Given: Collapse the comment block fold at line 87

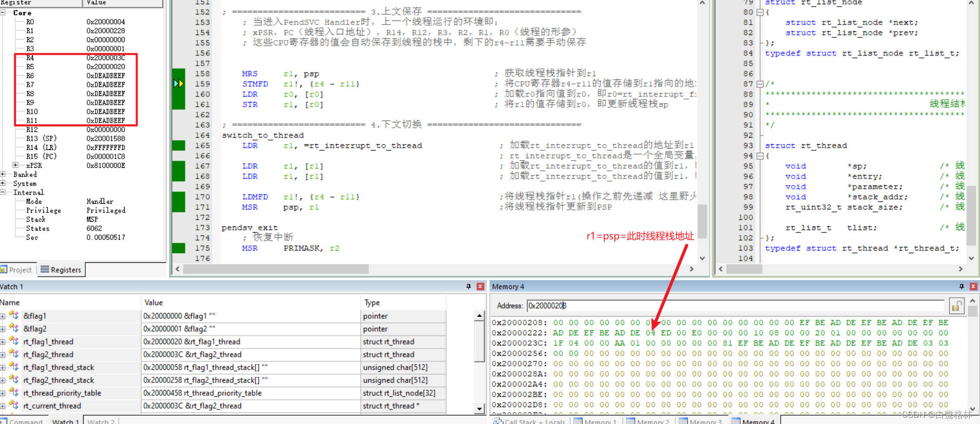Looking at the screenshot, I should 760,84.
